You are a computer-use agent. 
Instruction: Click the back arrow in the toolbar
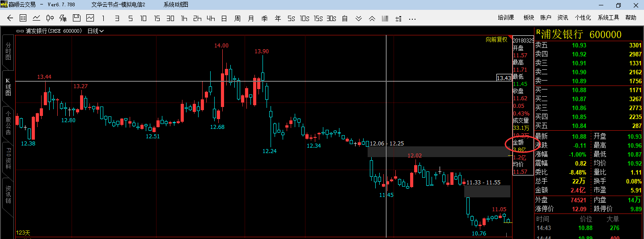pyautogui.click(x=10, y=18)
